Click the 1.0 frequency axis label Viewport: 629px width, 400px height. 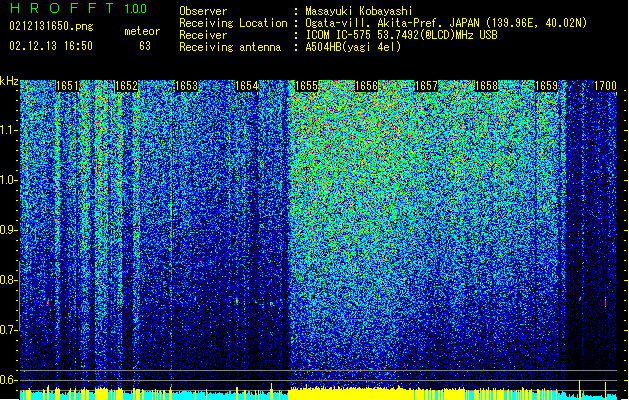pos(9,180)
